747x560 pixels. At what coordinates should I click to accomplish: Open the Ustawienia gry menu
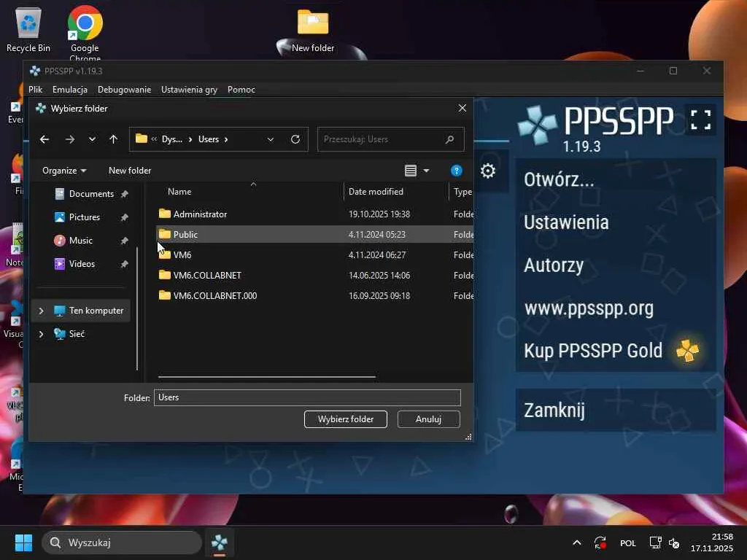click(x=189, y=90)
